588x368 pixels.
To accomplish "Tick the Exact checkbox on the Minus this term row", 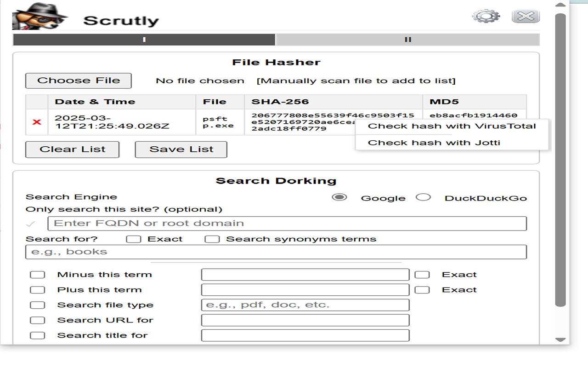I will (x=422, y=275).
